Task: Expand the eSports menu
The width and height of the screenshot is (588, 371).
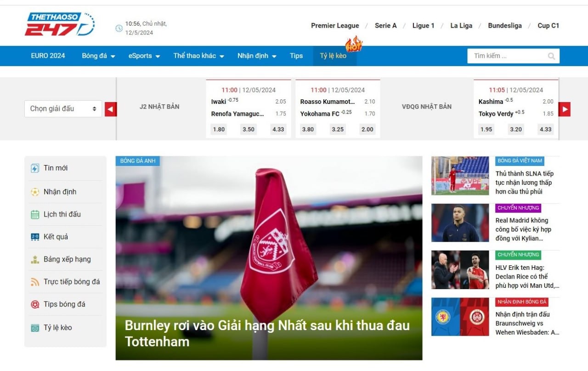Action: coord(144,56)
